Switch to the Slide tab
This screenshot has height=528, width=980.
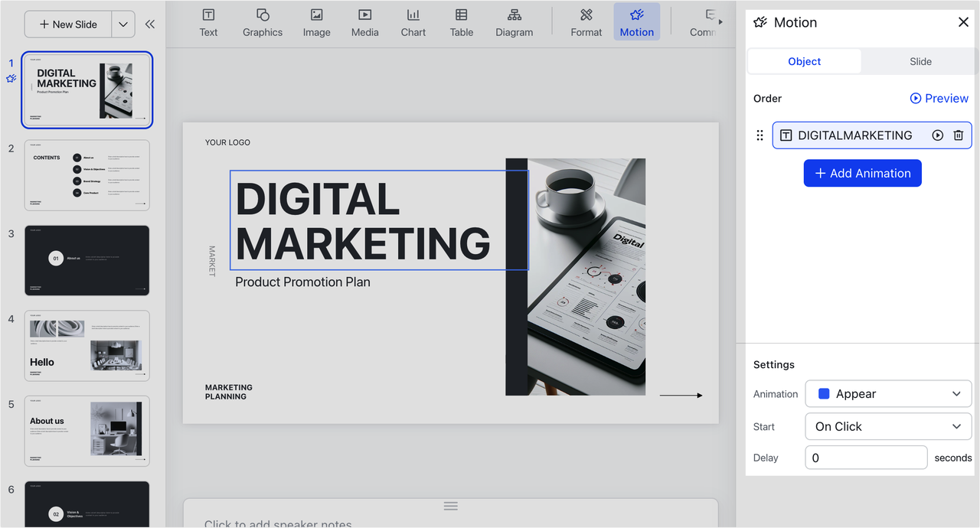point(920,61)
